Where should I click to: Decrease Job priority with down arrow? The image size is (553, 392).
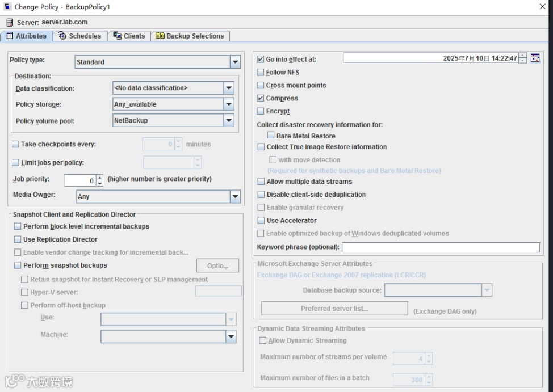(100, 183)
